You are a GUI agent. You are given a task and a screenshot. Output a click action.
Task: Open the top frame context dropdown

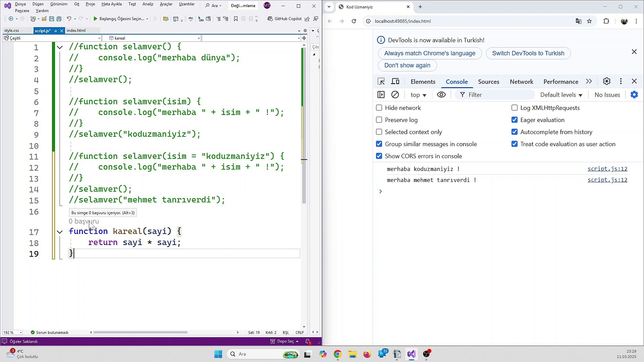coord(418,95)
